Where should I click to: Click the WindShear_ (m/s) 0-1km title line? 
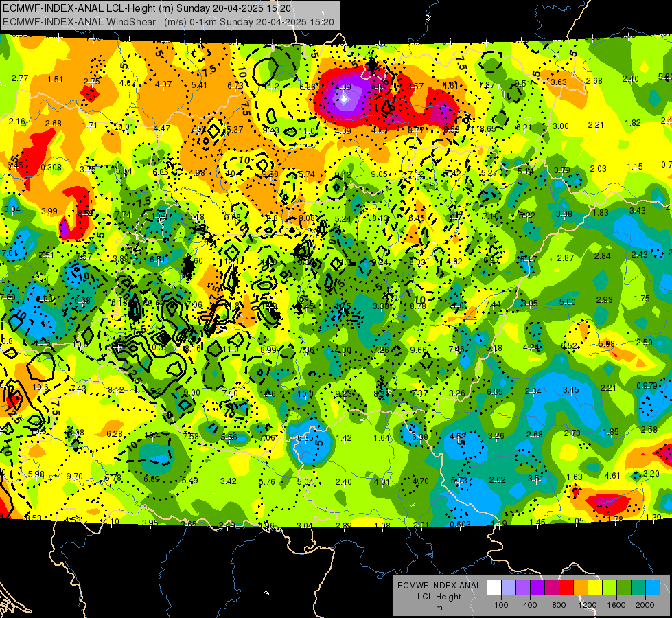pyautogui.click(x=168, y=22)
